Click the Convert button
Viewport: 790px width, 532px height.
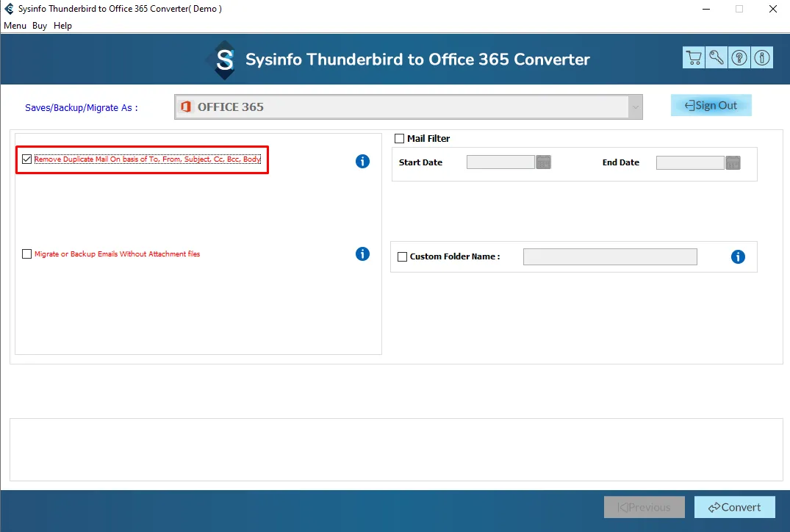click(x=735, y=507)
